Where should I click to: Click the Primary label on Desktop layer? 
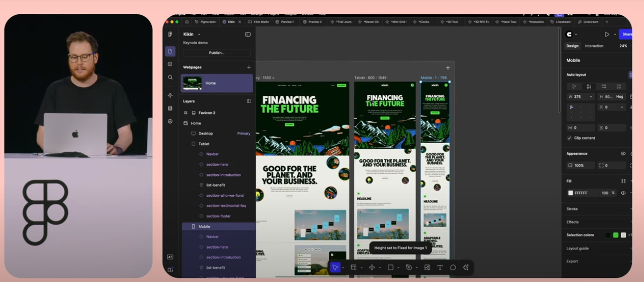[x=244, y=133]
